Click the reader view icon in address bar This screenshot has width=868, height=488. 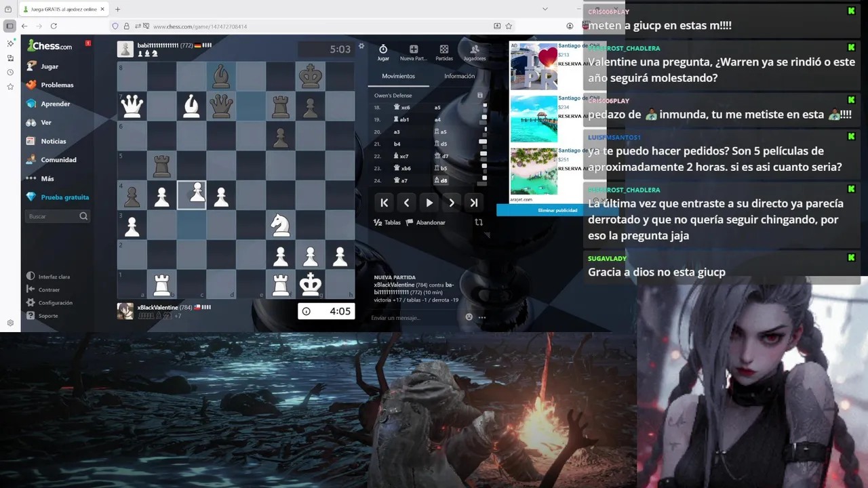coord(497,26)
